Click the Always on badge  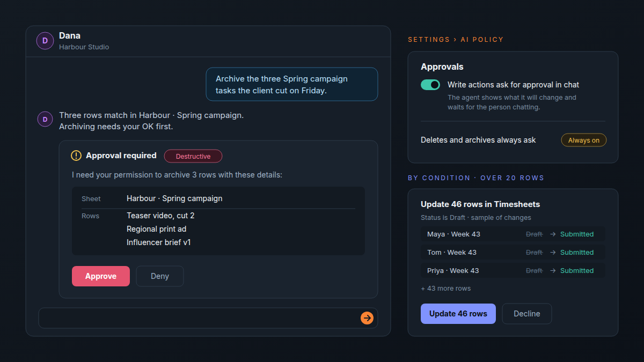tap(584, 140)
